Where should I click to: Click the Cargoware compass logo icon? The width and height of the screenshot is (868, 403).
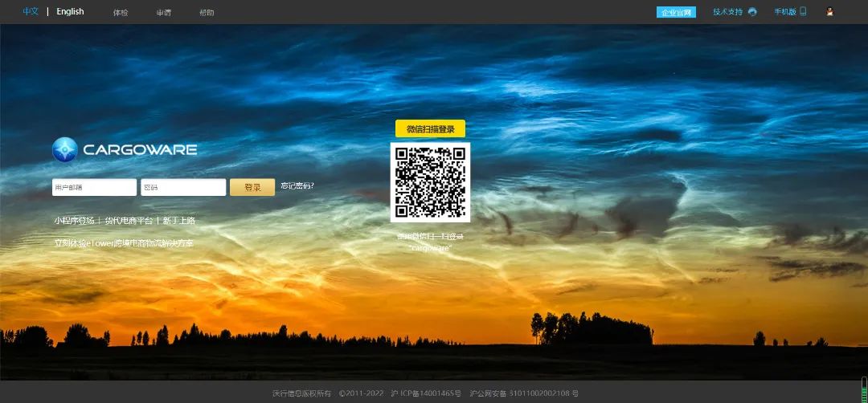(65, 150)
